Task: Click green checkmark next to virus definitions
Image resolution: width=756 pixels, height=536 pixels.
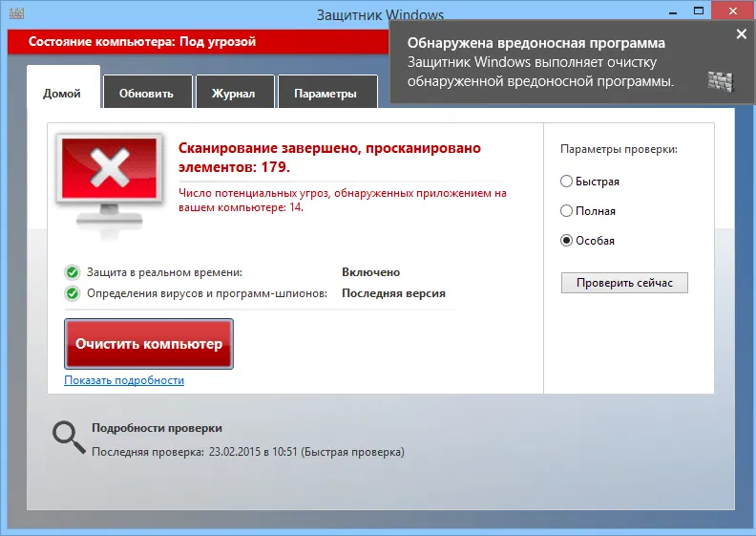Action: click(73, 293)
